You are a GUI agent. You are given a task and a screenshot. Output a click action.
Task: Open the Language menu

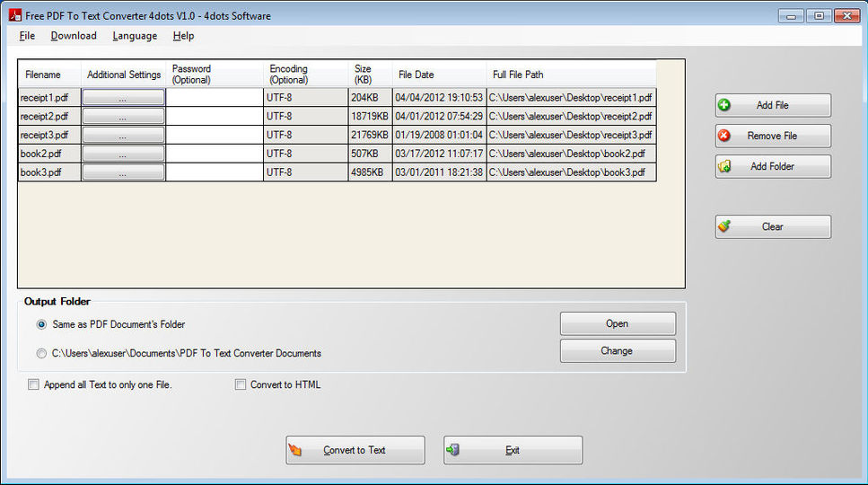coord(135,36)
